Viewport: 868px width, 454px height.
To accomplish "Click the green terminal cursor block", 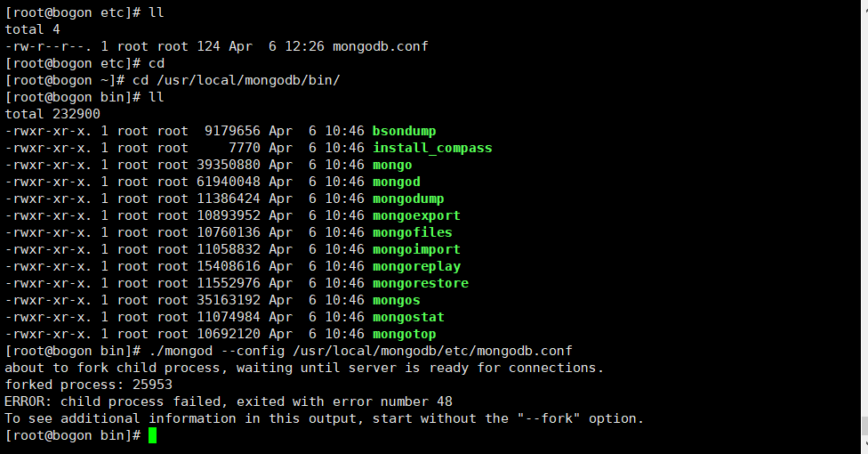I will tap(153, 435).
